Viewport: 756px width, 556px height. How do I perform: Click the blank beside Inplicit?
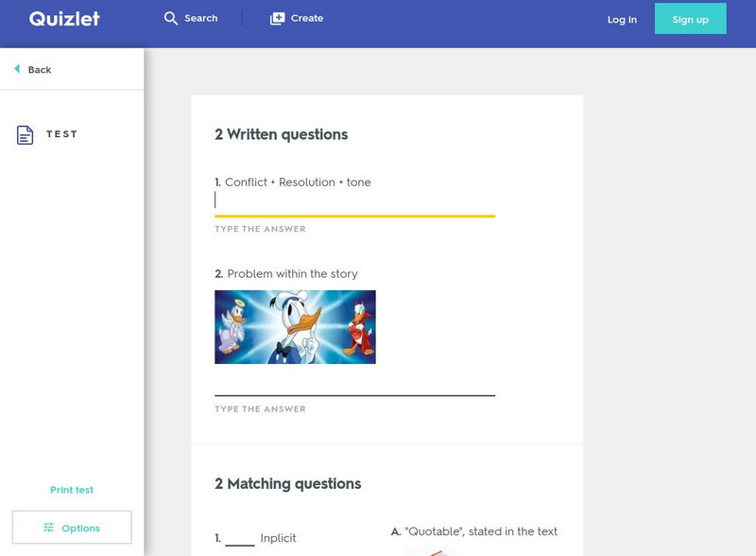pos(240,540)
